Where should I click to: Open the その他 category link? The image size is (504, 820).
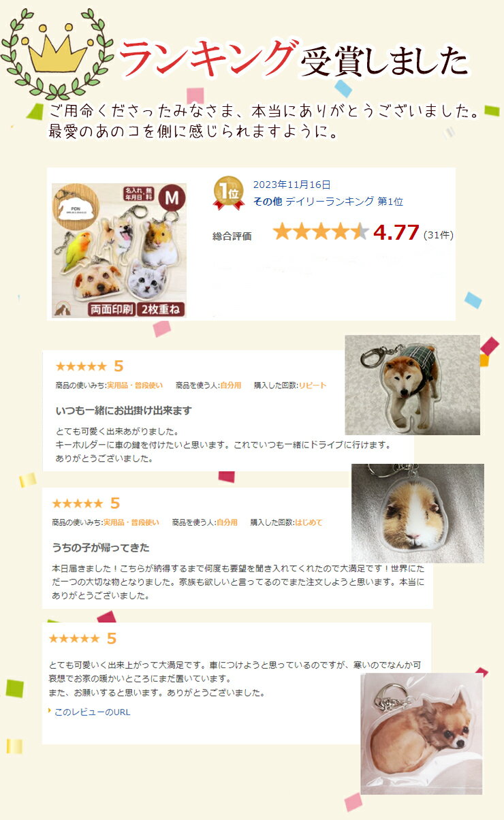(268, 201)
